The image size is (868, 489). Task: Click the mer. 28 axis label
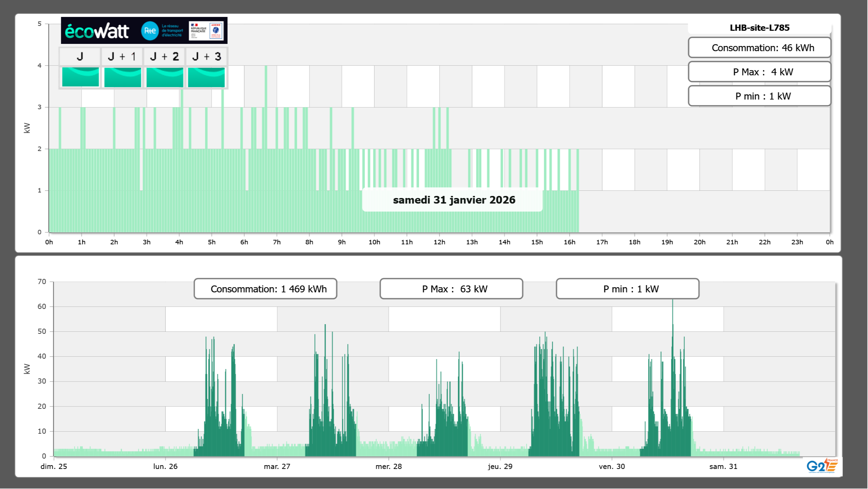coord(389,466)
